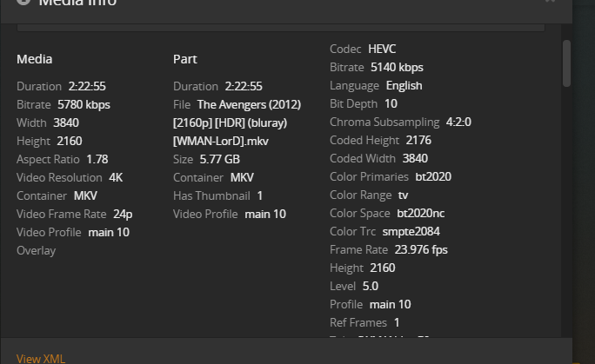This screenshot has width=595, height=364.
Task: Click the Part section heading
Action: (x=184, y=59)
